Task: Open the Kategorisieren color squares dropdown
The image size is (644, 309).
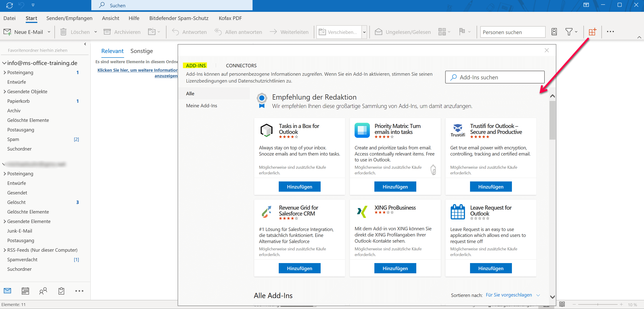Action: coord(444,32)
